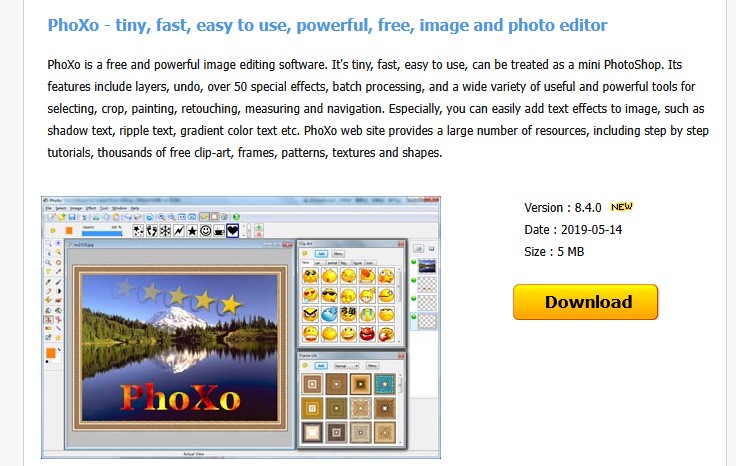736x466 pixels.
Task: Click the floppy disk Save icon in PhoXo toolbar
Action: click(x=72, y=217)
